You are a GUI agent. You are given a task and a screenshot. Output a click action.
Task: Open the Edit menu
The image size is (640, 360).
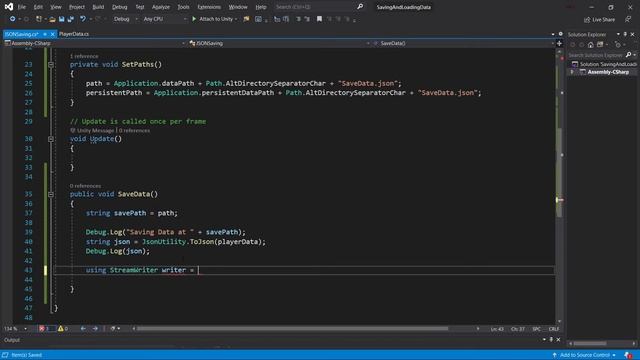[x=38, y=7]
